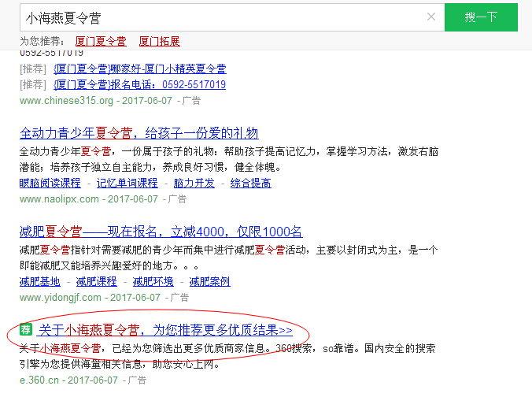Open the 减肥环境 sublink
This screenshot has height=397, width=532.
tap(153, 281)
